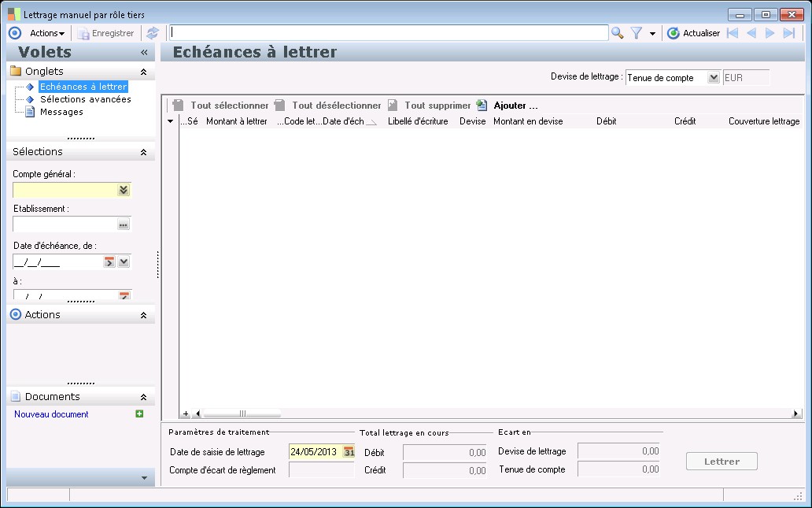This screenshot has height=508, width=812.
Task: Collapse the Onglets section
Action: (x=143, y=72)
